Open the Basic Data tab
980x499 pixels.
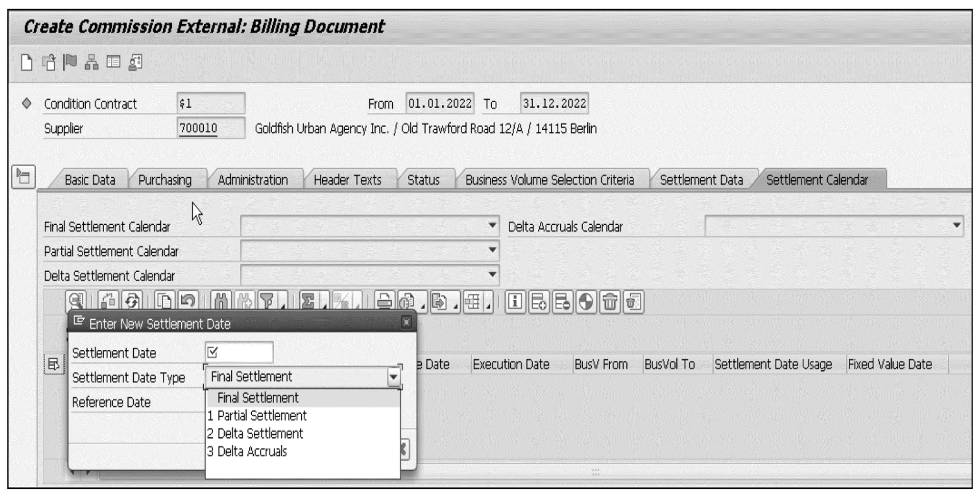(x=90, y=180)
